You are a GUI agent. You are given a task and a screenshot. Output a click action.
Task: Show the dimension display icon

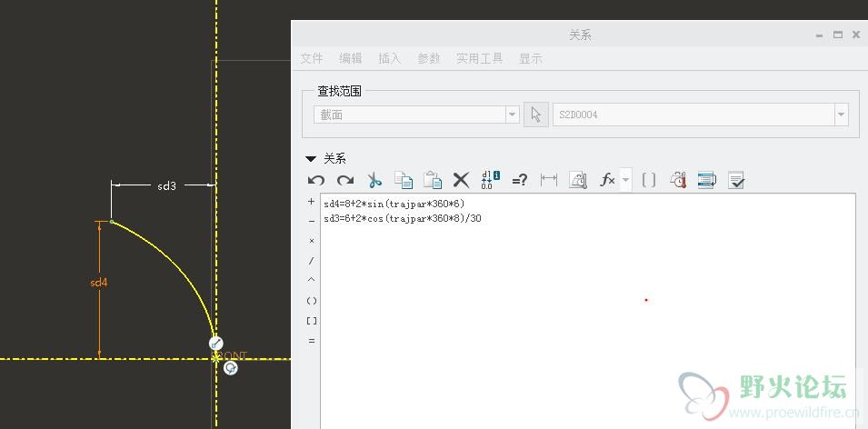549,180
